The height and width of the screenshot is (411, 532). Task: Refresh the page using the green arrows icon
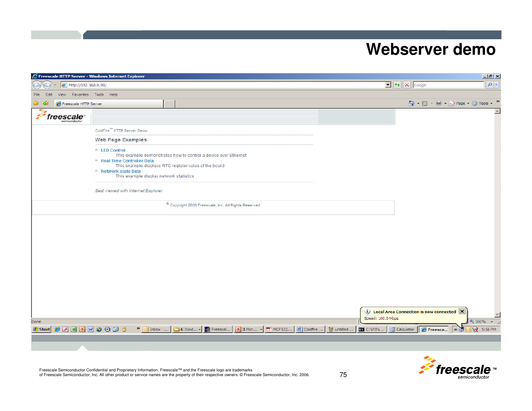pyautogui.click(x=397, y=85)
